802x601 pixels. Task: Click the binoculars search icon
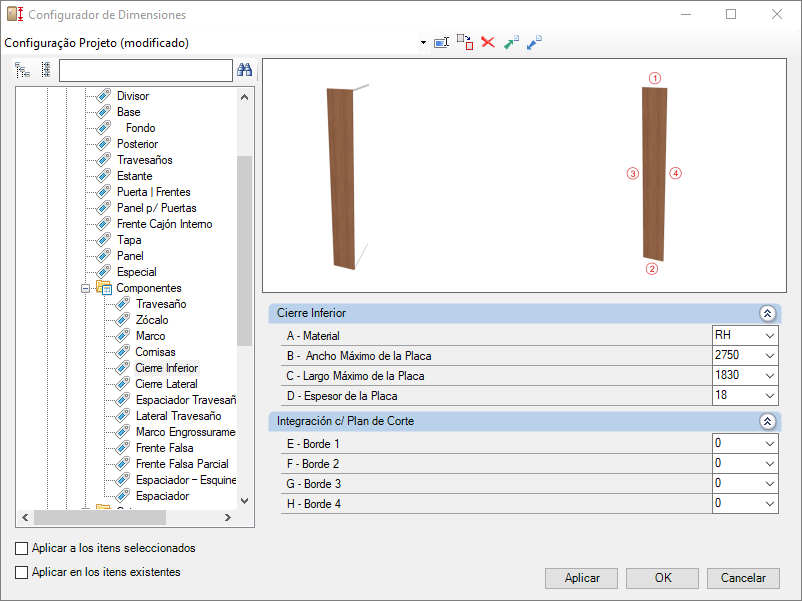click(244, 70)
